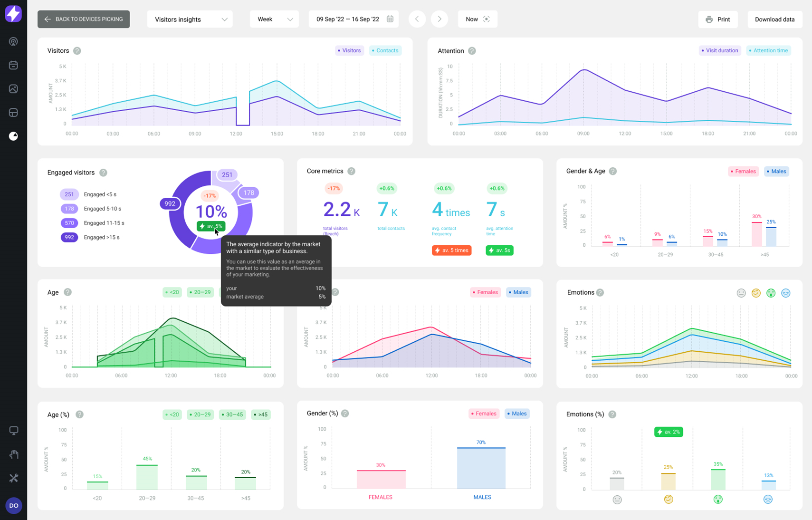812x520 pixels.
Task: Click the Print icon button
Action: tap(710, 19)
